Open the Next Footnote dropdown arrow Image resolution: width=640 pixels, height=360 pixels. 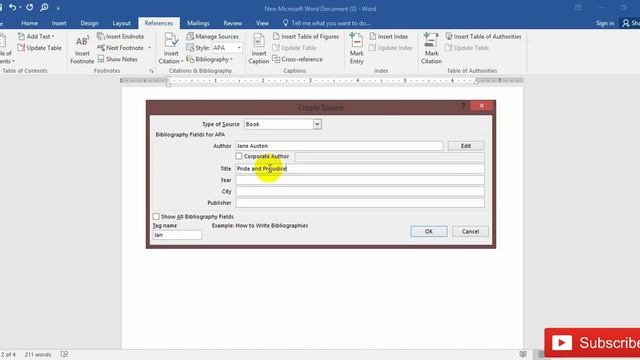[149, 48]
